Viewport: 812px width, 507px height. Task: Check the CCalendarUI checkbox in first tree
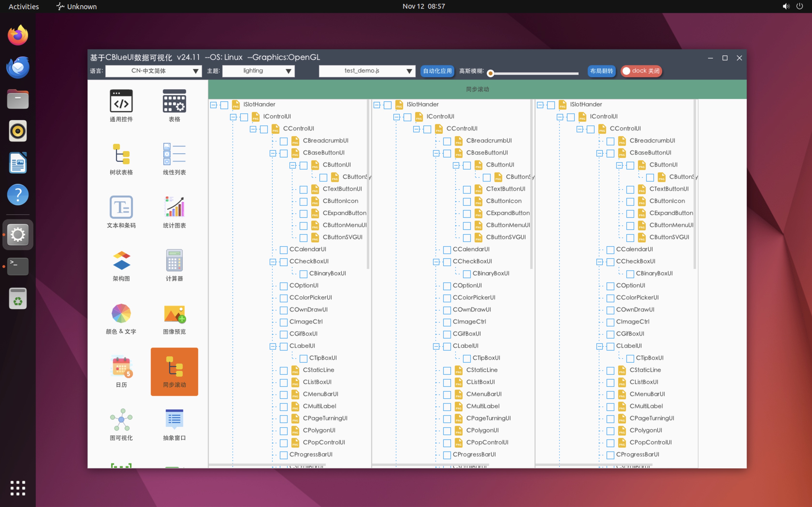click(x=283, y=250)
